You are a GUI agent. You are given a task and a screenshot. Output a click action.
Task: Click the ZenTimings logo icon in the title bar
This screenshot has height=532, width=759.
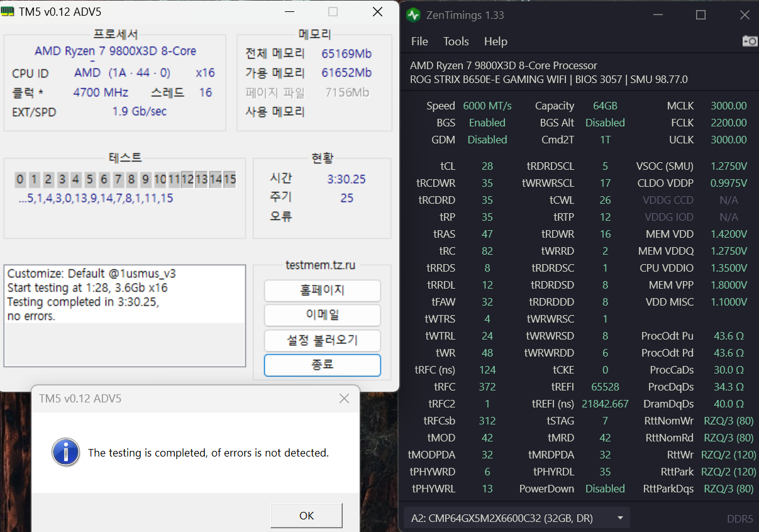click(415, 14)
